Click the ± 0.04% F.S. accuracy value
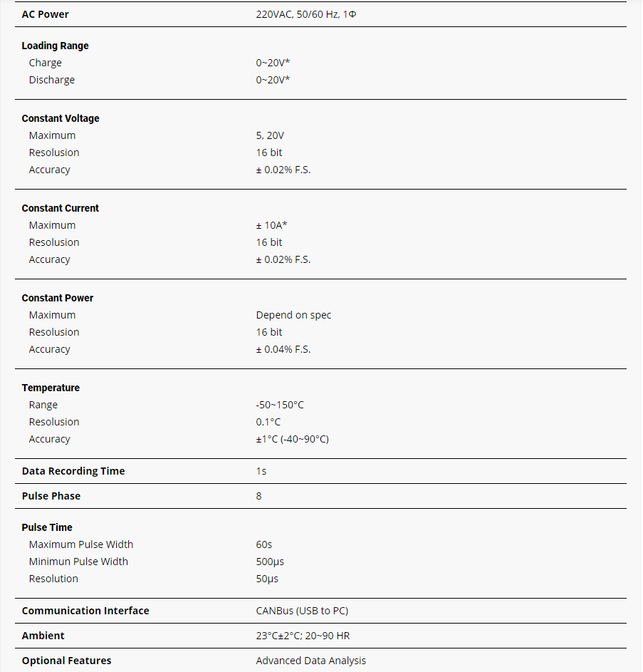 point(283,349)
